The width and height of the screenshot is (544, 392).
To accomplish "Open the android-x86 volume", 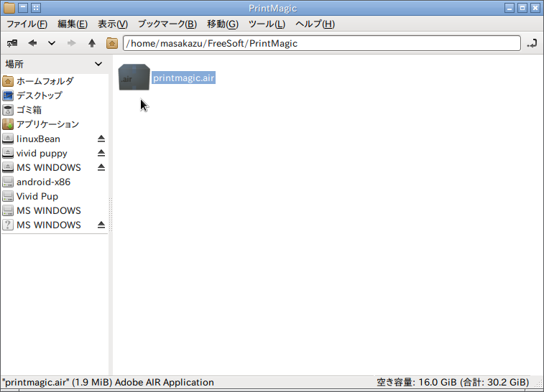I will pos(55,182).
